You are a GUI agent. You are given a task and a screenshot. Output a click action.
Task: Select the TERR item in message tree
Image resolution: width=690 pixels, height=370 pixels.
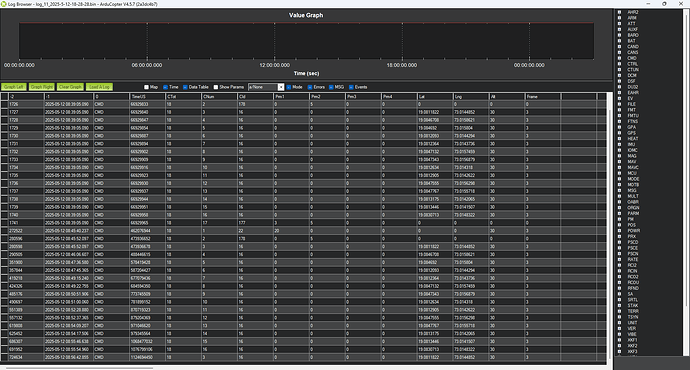coord(633,311)
